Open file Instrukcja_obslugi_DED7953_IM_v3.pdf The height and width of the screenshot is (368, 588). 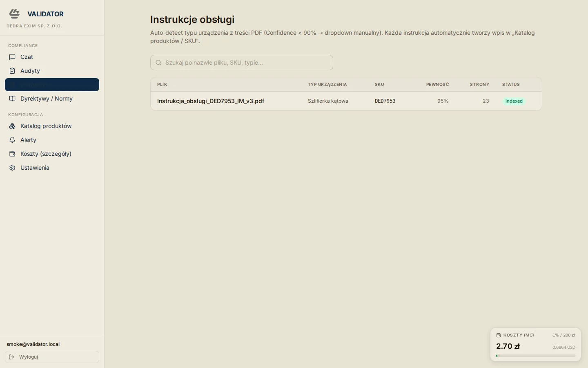click(211, 101)
